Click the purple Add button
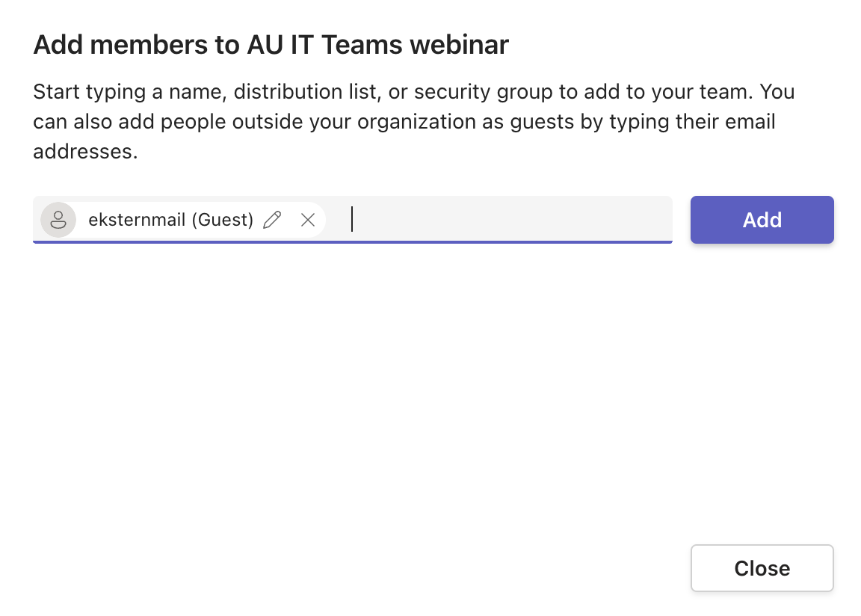This screenshot has width=861, height=616. [x=762, y=220]
